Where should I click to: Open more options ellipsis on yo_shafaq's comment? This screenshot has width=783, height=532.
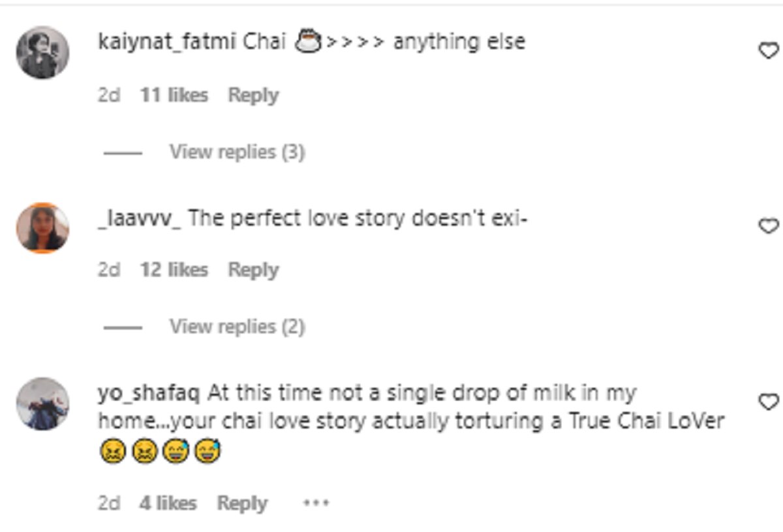point(316,503)
